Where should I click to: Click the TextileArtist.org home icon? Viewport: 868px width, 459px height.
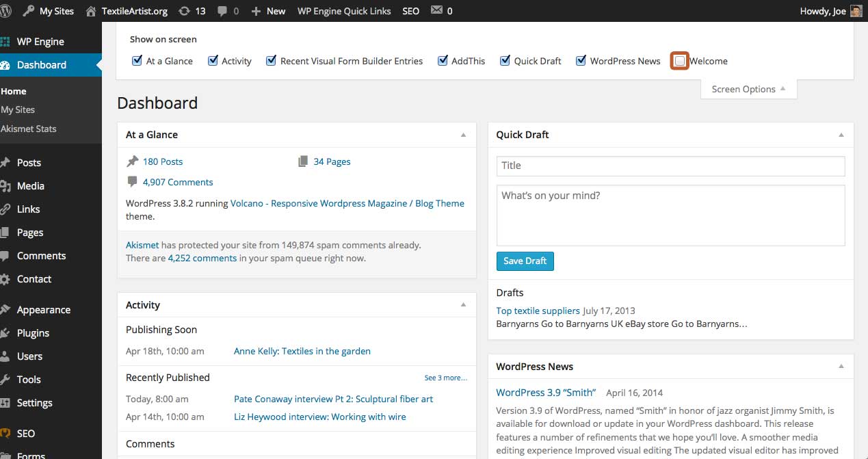pyautogui.click(x=91, y=11)
